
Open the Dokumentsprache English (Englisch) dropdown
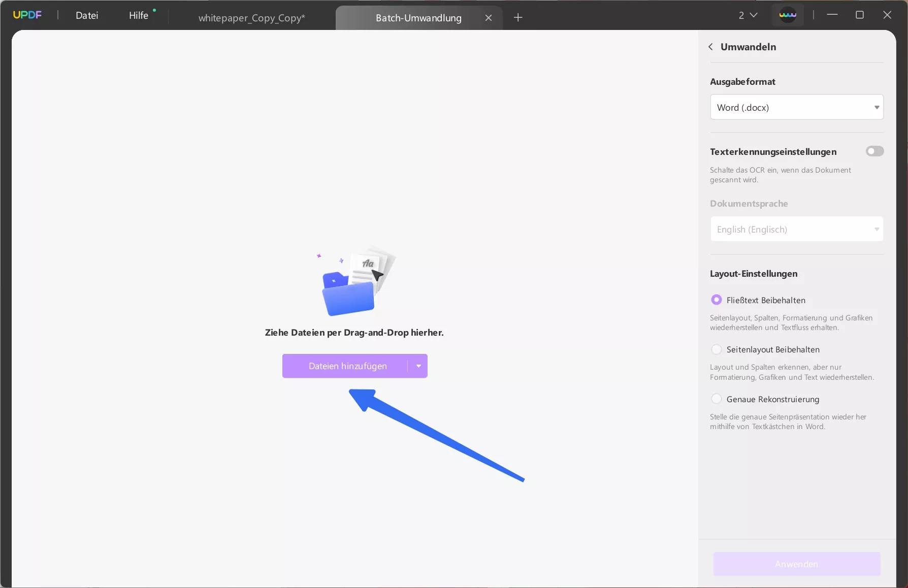point(797,229)
